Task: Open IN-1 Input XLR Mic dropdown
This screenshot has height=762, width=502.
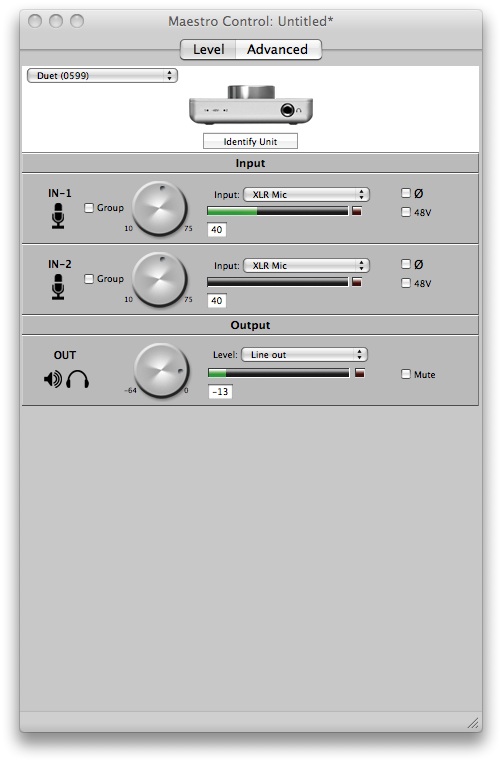Action: (x=306, y=194)
